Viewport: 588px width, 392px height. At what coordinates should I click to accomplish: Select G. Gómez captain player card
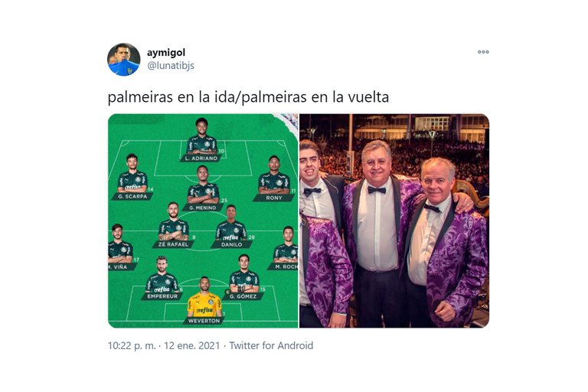[244, 277]
